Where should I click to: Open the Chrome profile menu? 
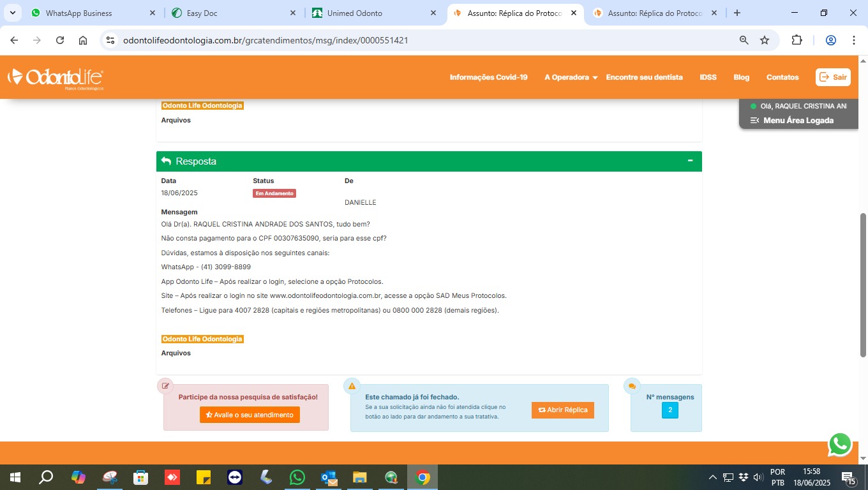coord(831,40)
